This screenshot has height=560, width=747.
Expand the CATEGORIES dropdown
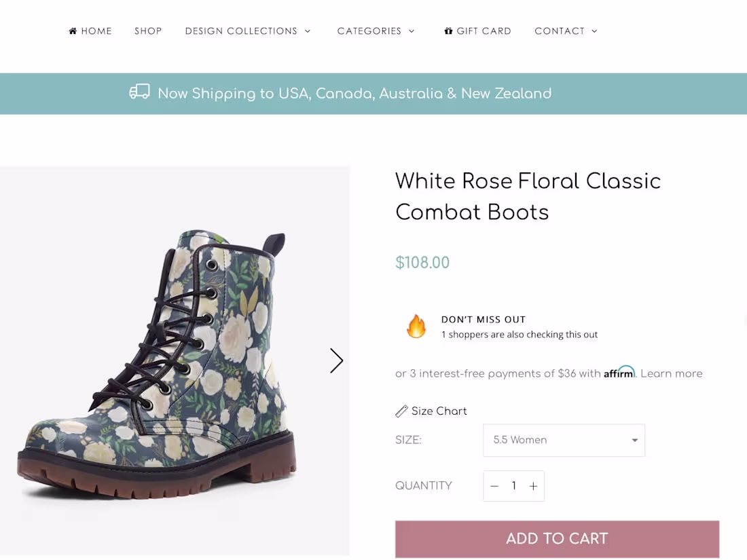(x=376, y=31)
